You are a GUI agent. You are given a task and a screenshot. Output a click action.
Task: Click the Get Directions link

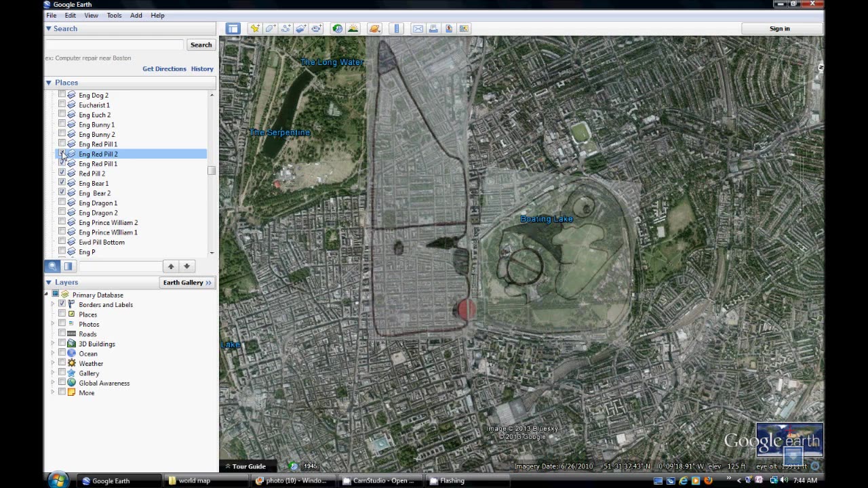pos(164,68)
